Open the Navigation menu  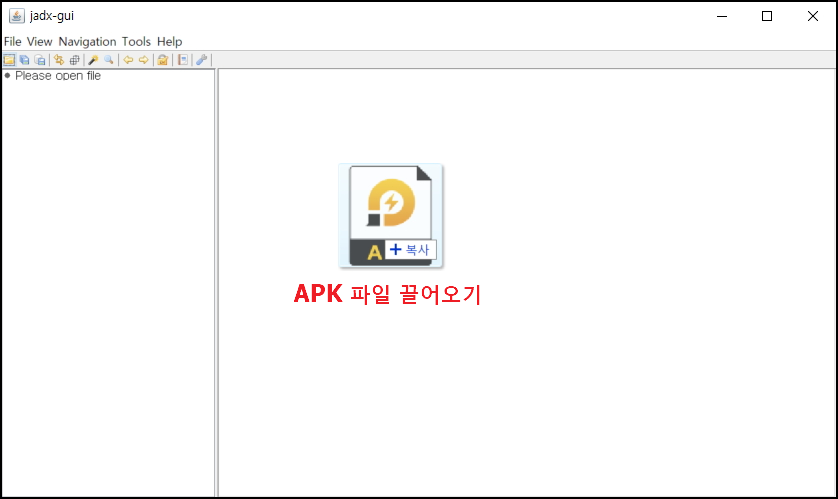[x=87, y=42]
